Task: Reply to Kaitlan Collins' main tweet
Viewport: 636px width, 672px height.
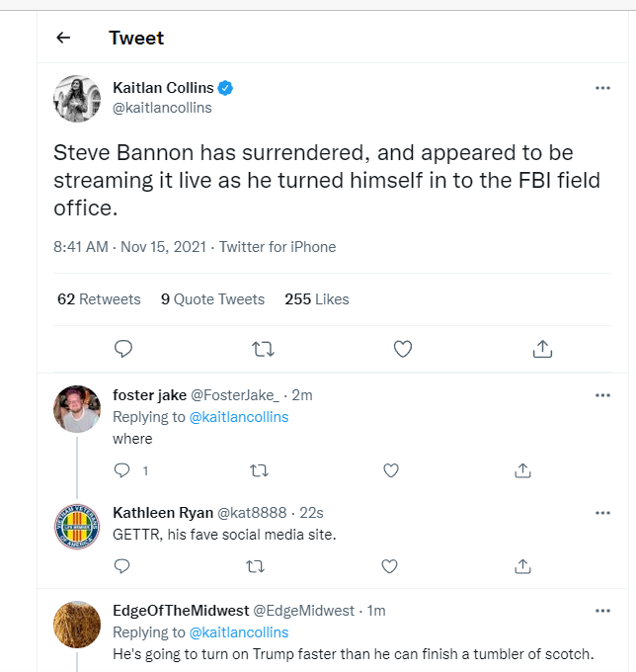Action: click(123, 349)
